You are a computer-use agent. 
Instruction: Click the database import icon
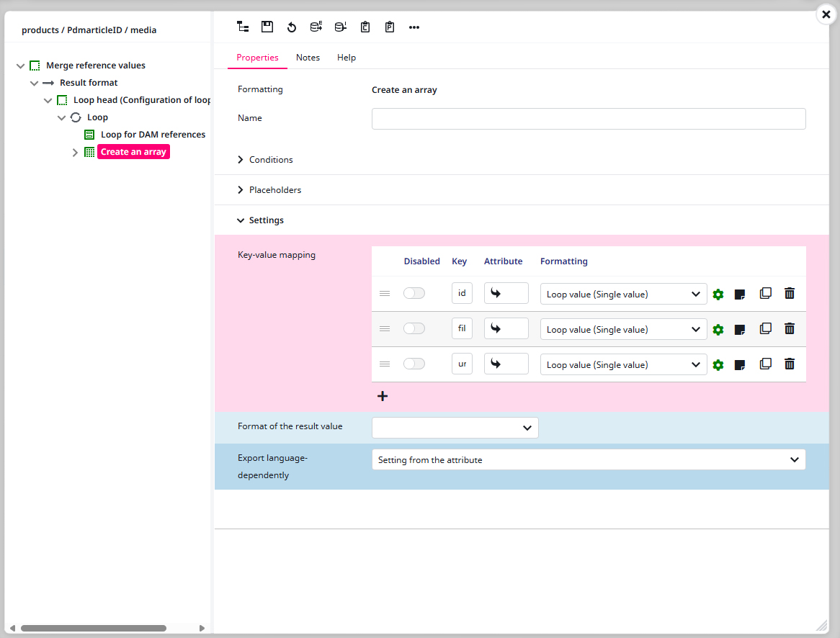pos(341,27)
